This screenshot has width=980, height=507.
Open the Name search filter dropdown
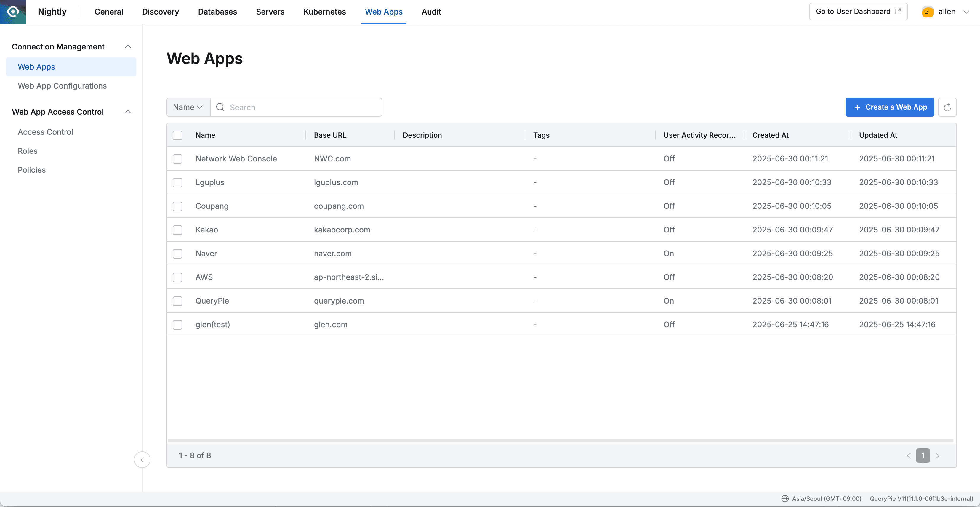(188, 107)
